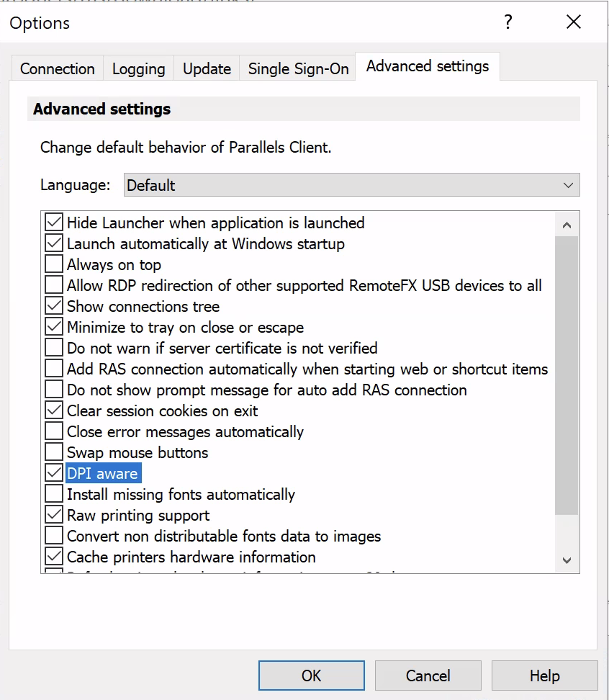
Task: Click the settings list scroll down arrow
Action: [x=567, y=560]
